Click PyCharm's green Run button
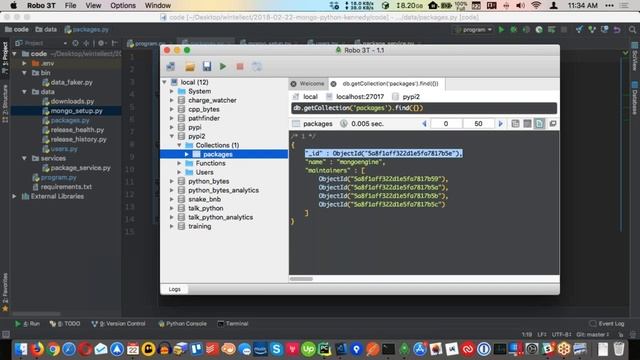 click(501, 30)
